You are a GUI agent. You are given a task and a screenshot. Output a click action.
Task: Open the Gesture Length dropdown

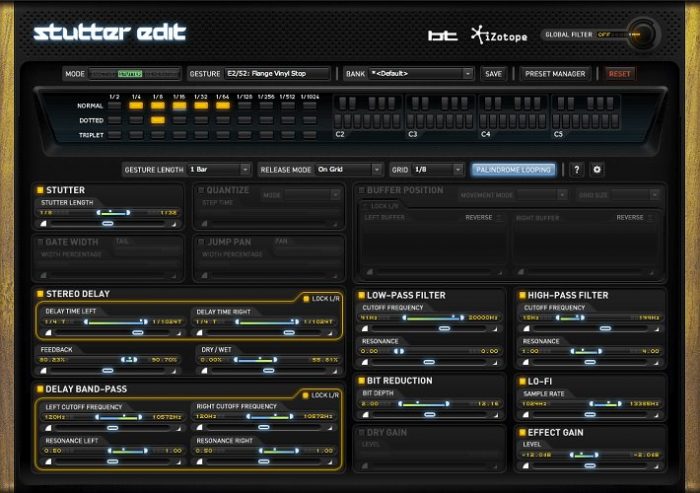coord(219,170)
